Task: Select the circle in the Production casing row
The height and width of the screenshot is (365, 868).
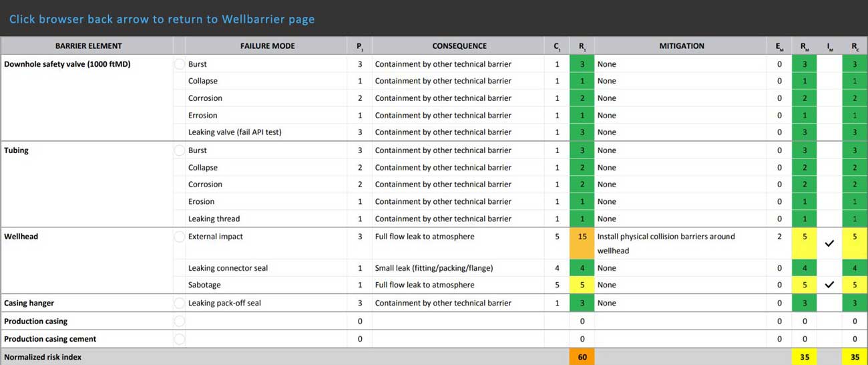Action: [x=179, y=321]
